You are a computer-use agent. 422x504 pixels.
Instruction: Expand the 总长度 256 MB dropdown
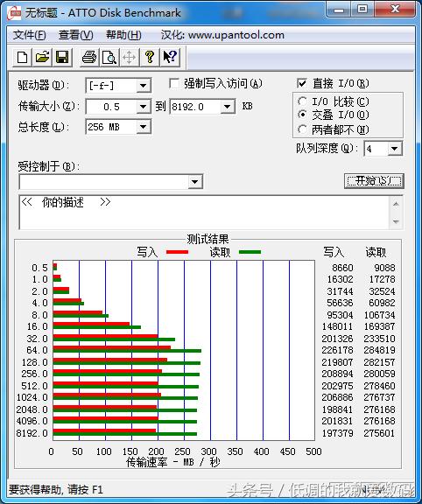(x=143, y=127)
